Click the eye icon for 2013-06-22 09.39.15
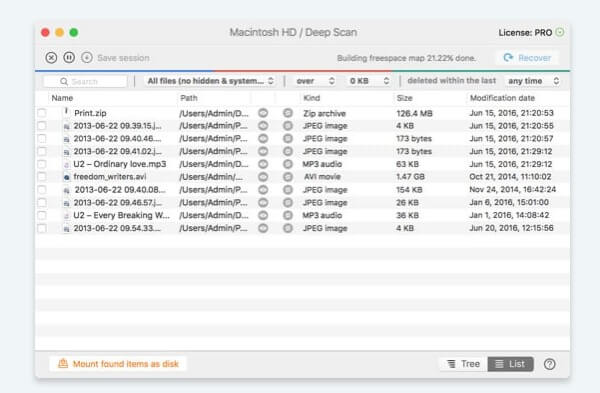The height and width of the screenshot is (393, 600). click(x=263, y=126)
